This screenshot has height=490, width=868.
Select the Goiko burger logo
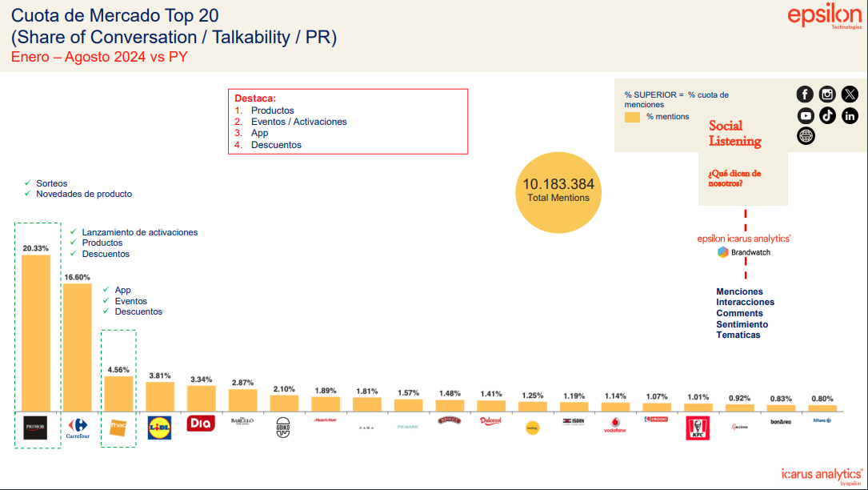[x=283, y=428]
